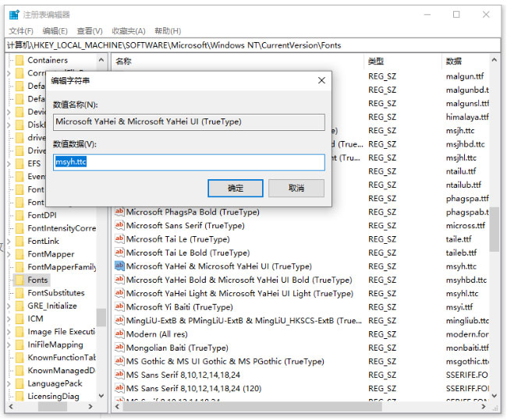
Task: Open the 文件(F) menu
Action: click(x=21, y=31)
